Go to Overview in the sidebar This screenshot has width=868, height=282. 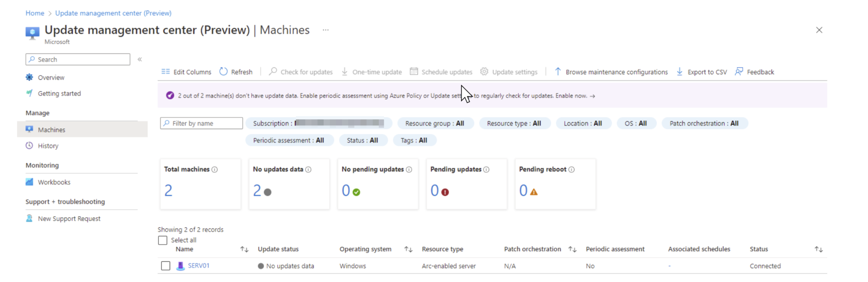click(51, 77)
